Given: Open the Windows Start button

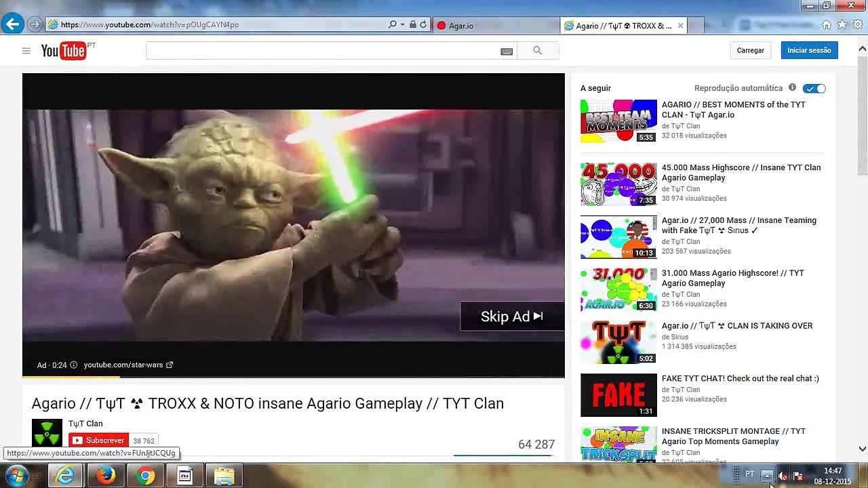Looking at the screenshot, I should click(x=15, y=476).
